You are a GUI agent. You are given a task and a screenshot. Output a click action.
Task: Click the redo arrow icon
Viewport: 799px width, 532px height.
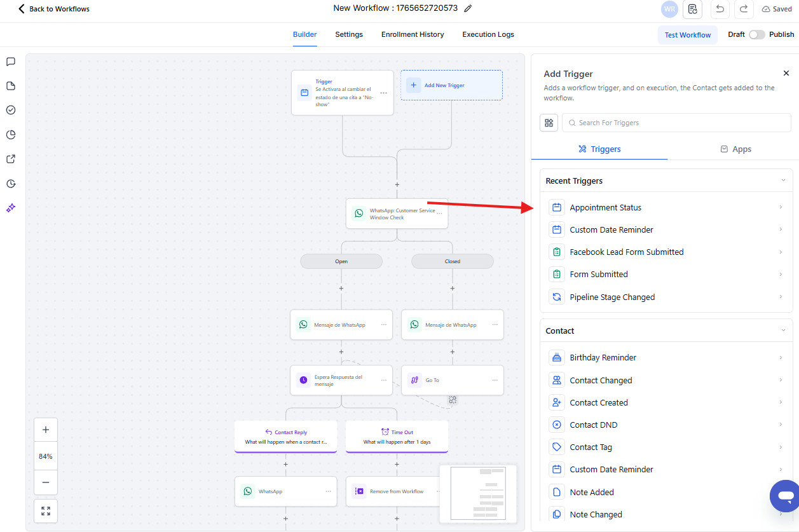point(743,9)
